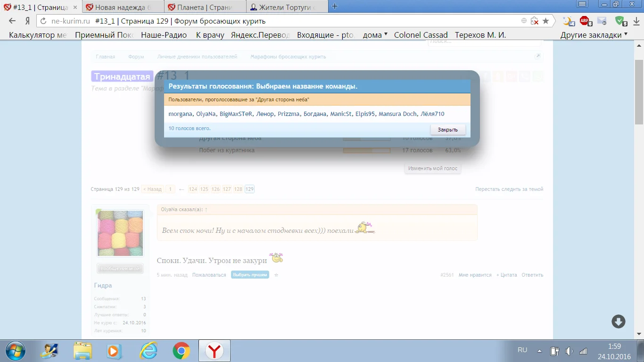Switch to the 'Новая надежда' tab
Screen dimensions: 644x362
(x=124, y=7)
